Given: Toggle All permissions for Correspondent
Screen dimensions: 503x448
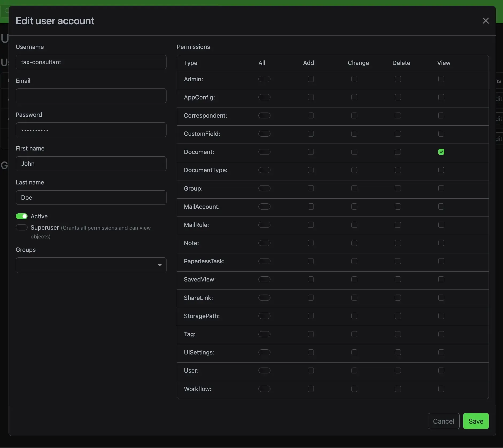Looking at the screenshot, I should coord(264,115).
